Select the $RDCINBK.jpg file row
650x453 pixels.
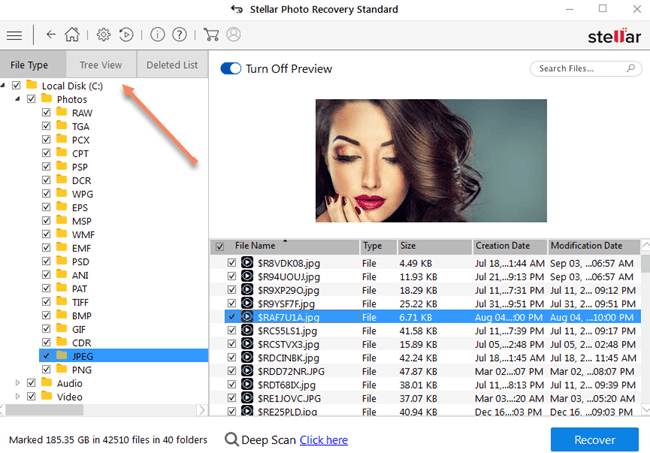tap(425, 358)
